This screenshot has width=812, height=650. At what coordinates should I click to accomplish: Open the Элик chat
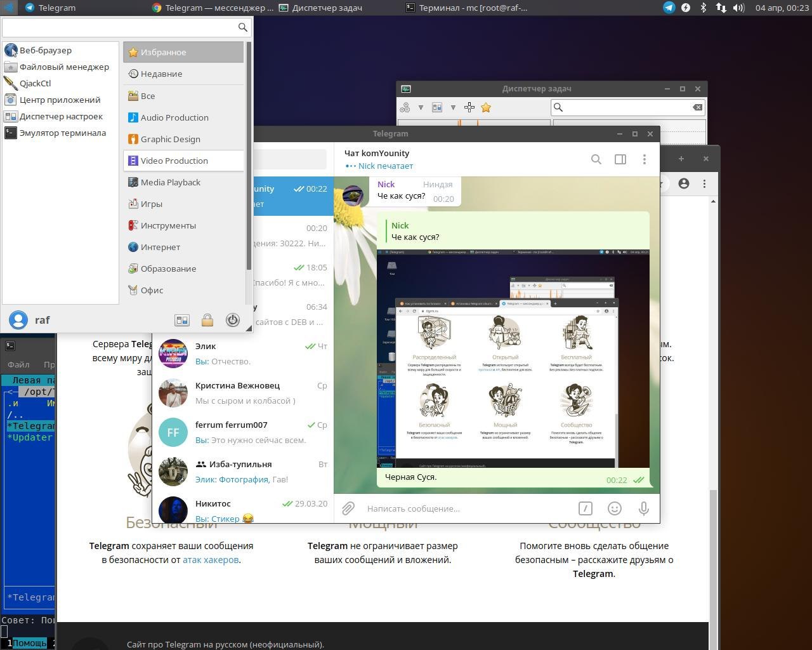click(x=243, y=354)
